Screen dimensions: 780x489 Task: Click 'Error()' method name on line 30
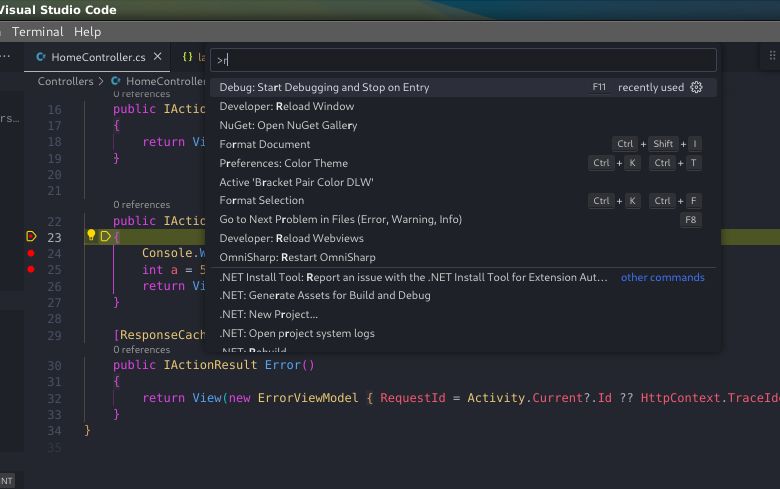[289, 365]
